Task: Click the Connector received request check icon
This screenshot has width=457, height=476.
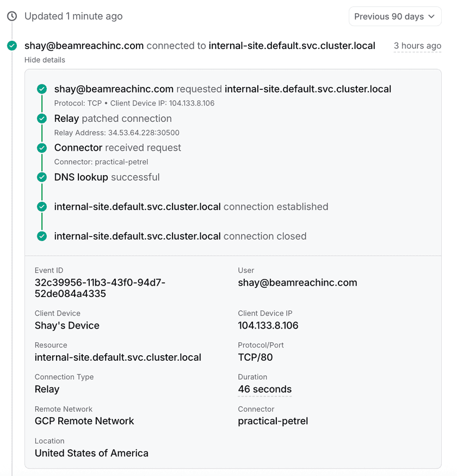Action: [42, 148]
